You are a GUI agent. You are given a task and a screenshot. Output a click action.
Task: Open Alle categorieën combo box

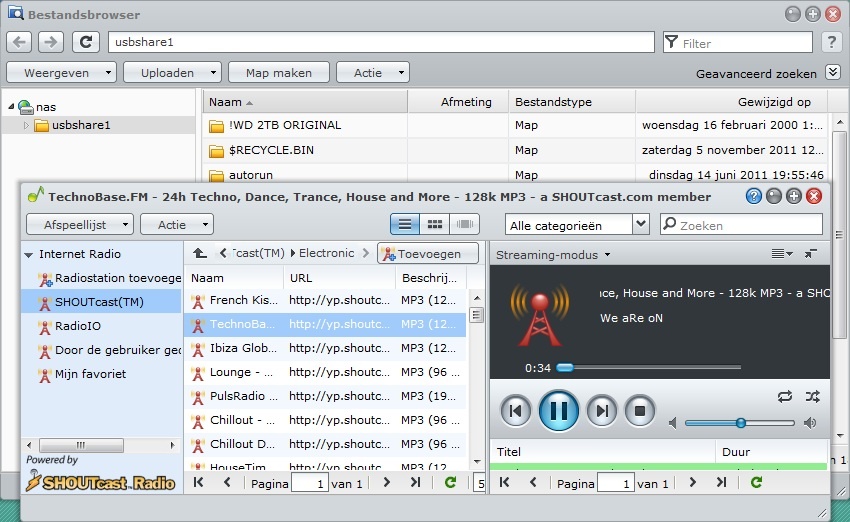tap(577, 225)
